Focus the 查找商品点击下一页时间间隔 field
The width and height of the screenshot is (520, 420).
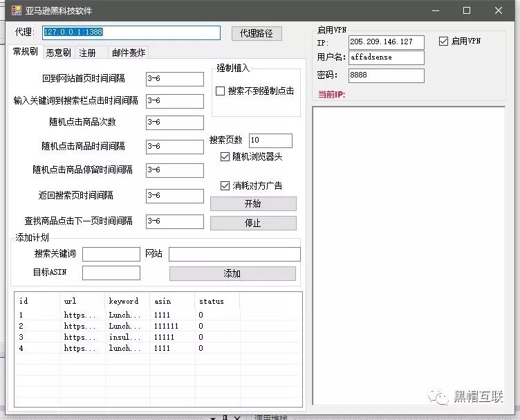click(175, 221)
